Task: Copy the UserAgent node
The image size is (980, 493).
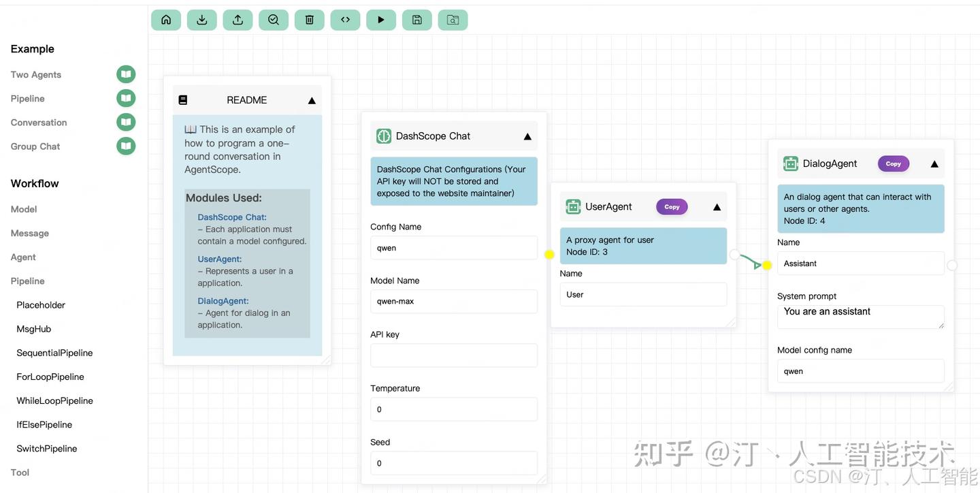Action: click(672, 206)
